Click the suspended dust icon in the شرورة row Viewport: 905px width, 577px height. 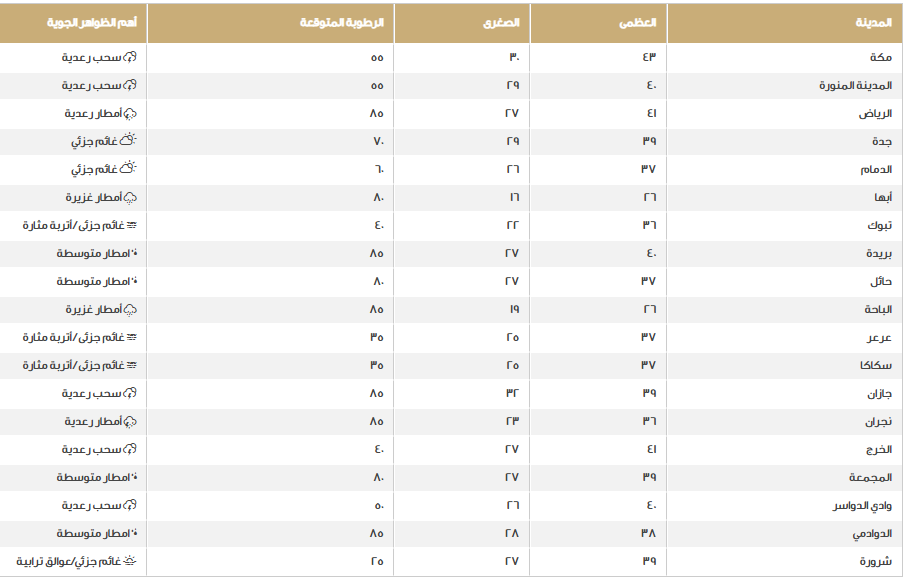coord(130,562)
